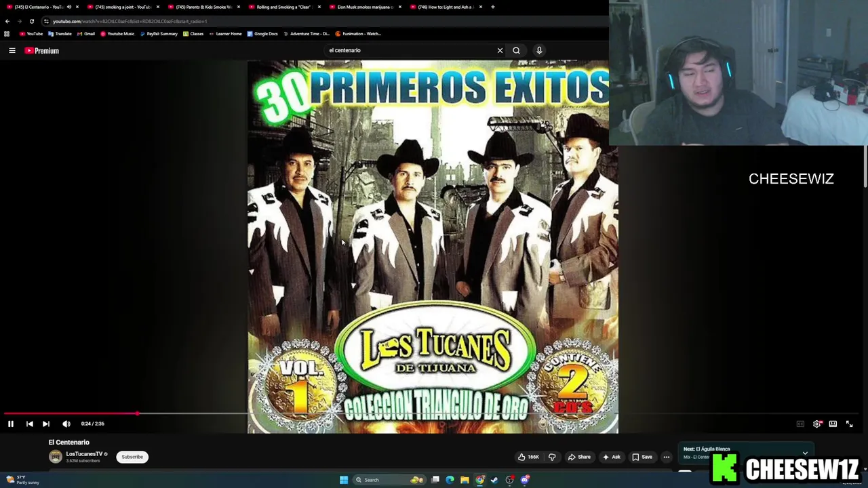This screenshot has width=868, height=488.
Task: Open the Windows Start menu
Action: (x=344, y=480)
